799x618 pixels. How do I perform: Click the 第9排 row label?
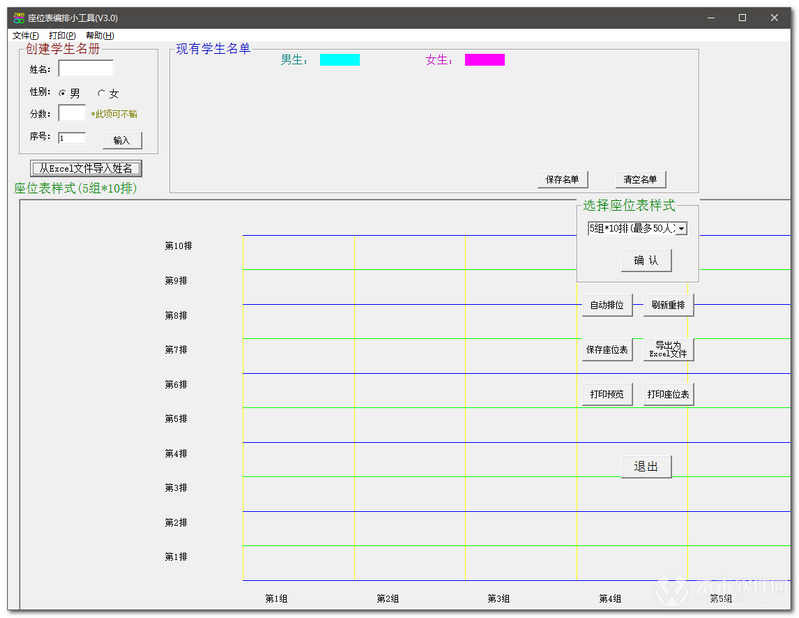[176, 281]
